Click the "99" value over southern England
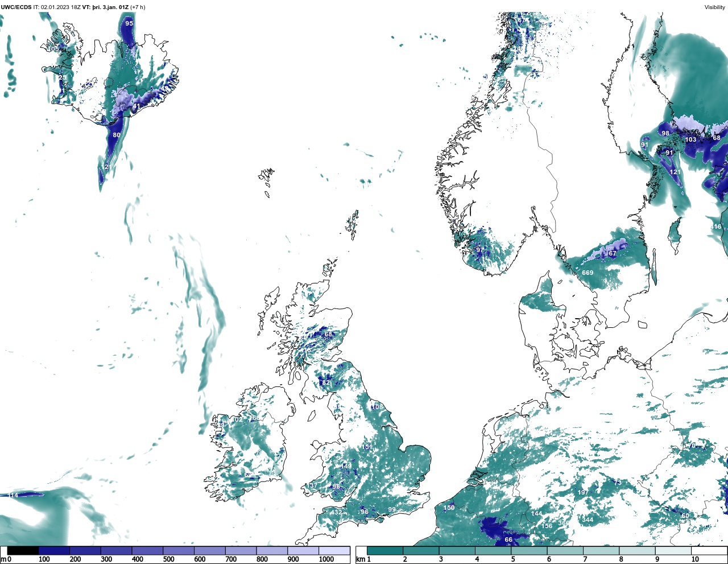 click(x=392, y=509)
